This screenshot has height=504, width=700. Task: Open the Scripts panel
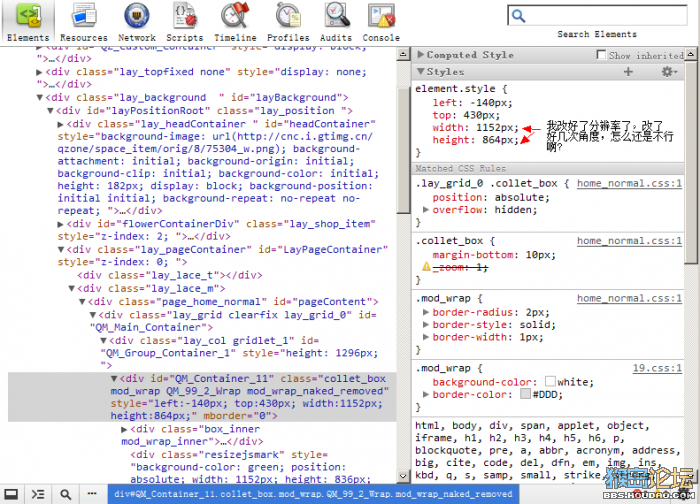[184, 22]
